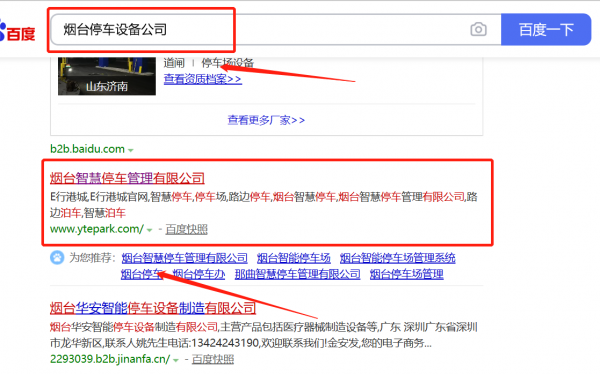The height and width of the screenshot is (374, 600).
Task: Select recommended search 烟台停车场管理
Action: click(406, 274)
